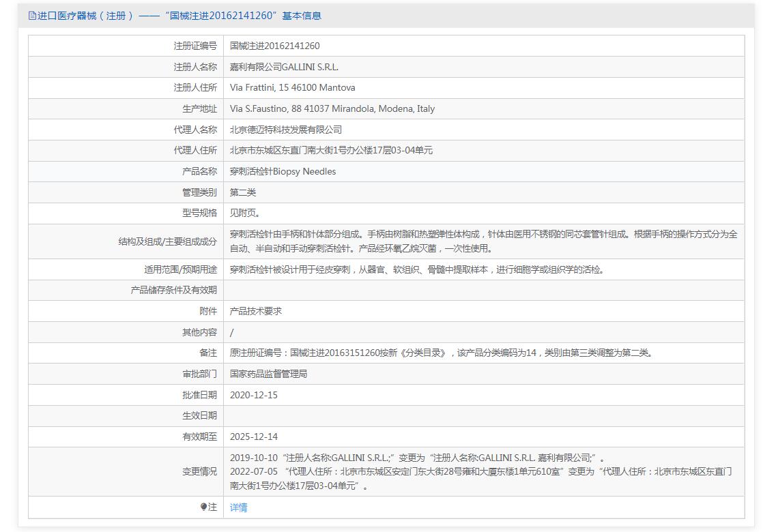Click registrant name 嘉利有限公司GALLINI S.R.L.
This screenshot has width=763, height=532.
click(x=284, y=67)
